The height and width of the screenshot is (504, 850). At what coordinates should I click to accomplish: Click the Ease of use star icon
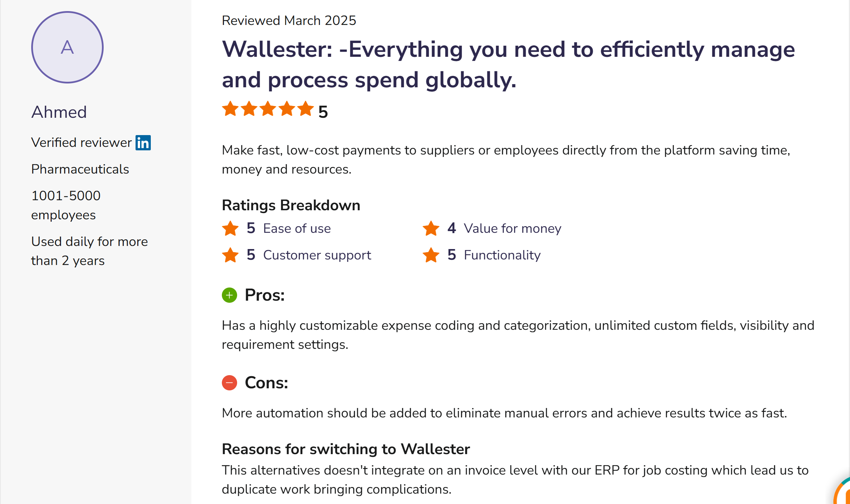230,229
